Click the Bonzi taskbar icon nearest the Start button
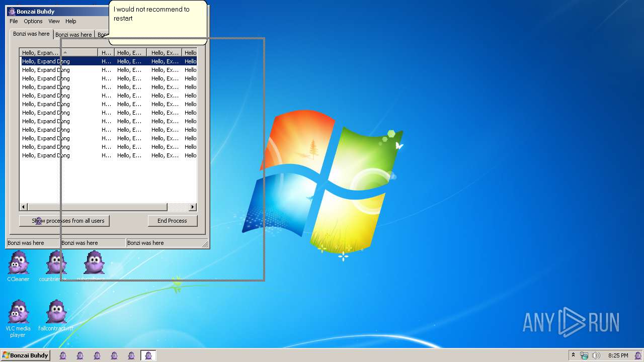Screen dimensions: 644x362 pyautogui.click(x=63, y=355)
